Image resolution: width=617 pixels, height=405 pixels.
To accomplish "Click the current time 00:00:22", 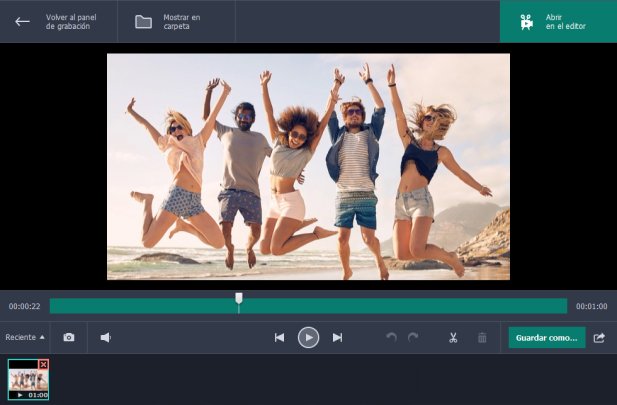I will pyautogui.click(x=24, y=306).
